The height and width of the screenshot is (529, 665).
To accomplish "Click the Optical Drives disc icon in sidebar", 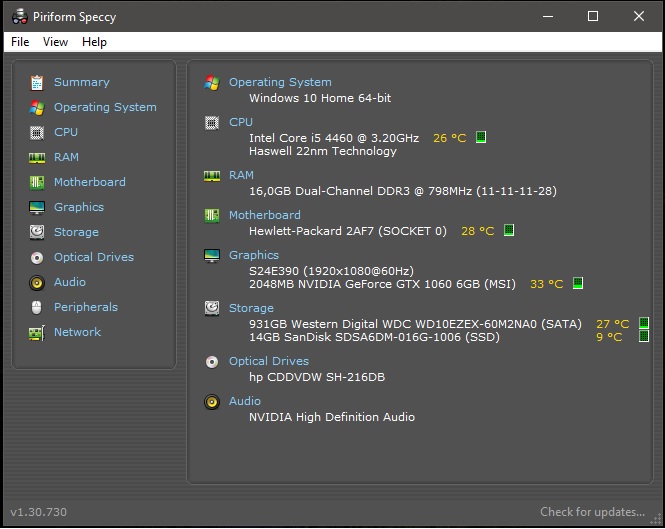I will point(37,258).
